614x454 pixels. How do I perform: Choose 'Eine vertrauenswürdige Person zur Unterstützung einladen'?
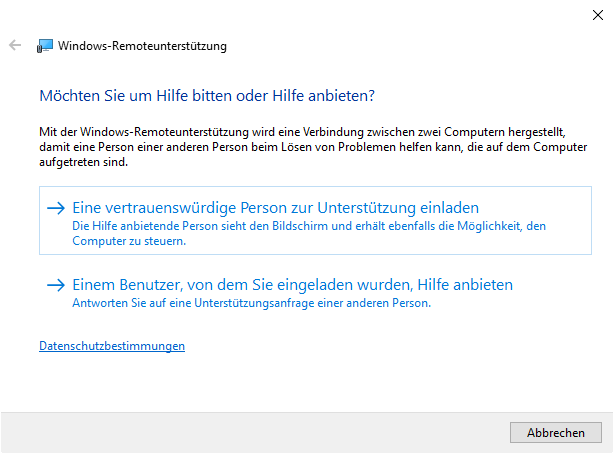click(276, 208)
